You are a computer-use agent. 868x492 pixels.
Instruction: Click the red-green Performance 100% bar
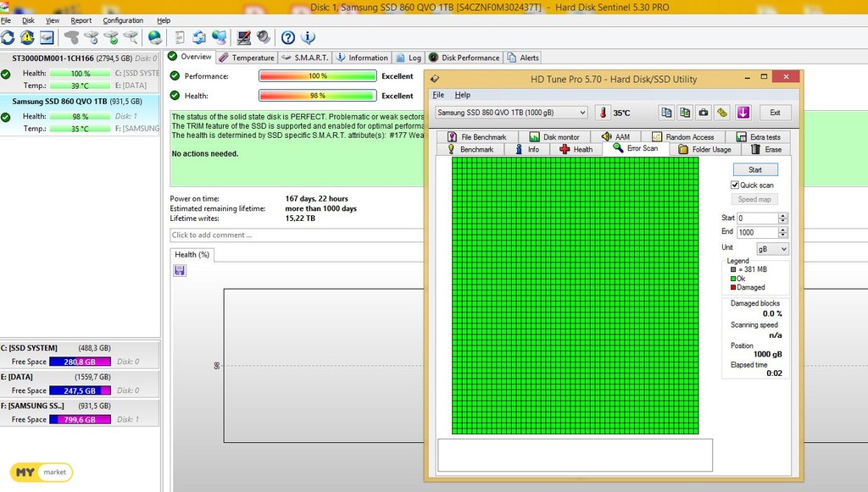(317, 76)
